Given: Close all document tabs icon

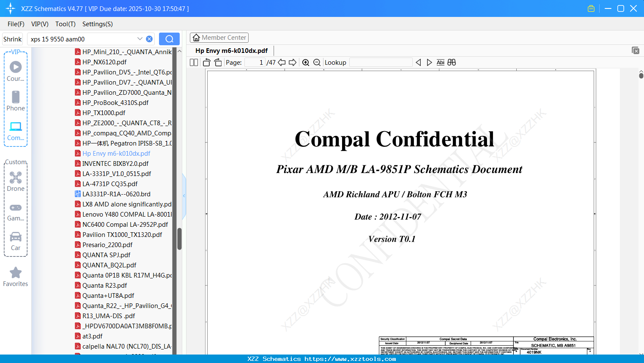Looking at the screenshot, I should [636, 50].
